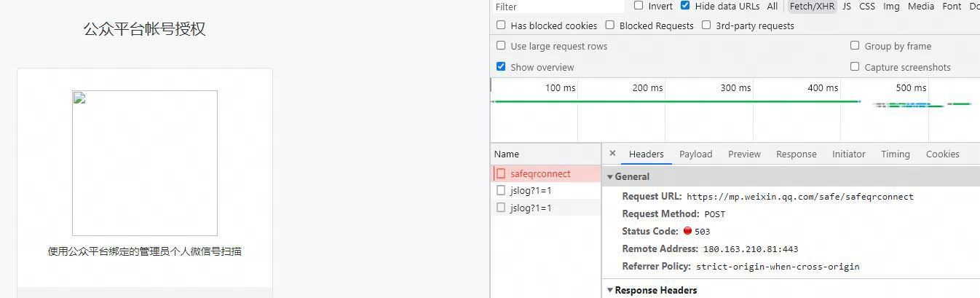Filter requests by Font type
The image size is (980, 298).
click(x=952, y=6)
